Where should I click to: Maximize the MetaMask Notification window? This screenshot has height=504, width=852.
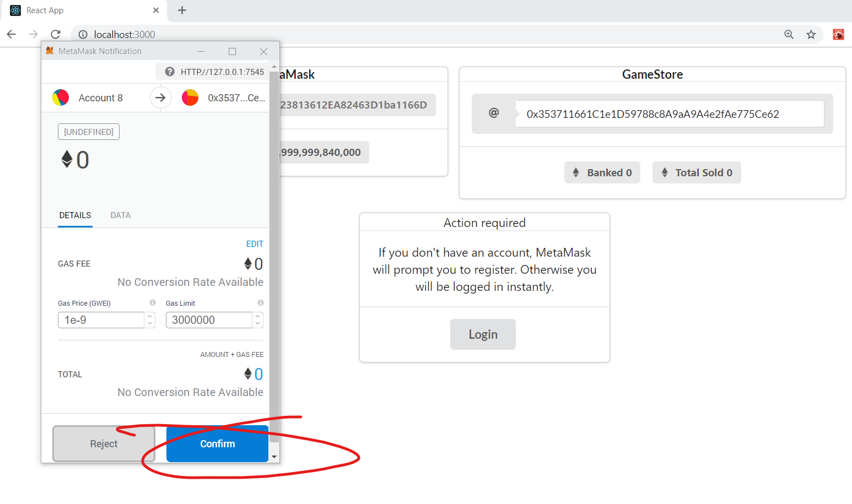[232, 51]
